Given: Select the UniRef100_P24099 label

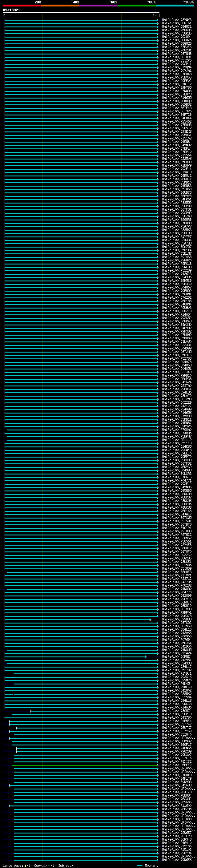Looking at the screenshot, I should pos(177,410).
